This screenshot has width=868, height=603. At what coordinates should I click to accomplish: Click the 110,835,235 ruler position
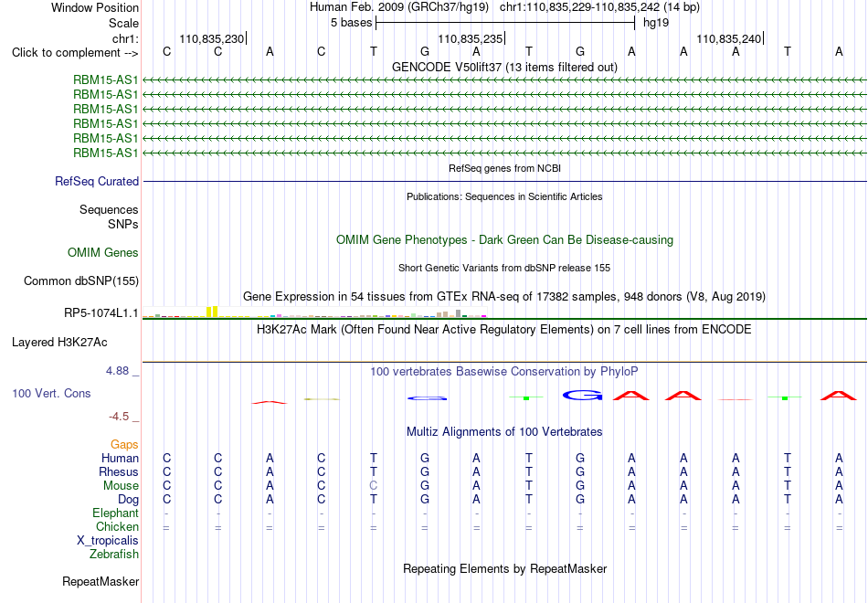click(x=470, y=38)
